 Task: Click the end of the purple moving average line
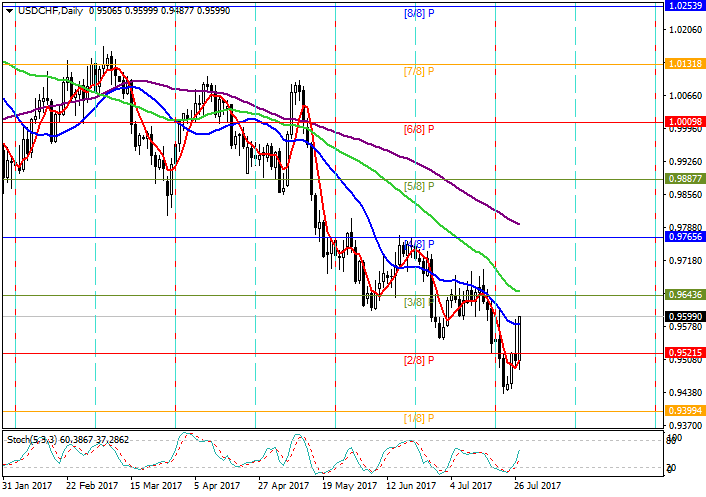tap(519, 224)
